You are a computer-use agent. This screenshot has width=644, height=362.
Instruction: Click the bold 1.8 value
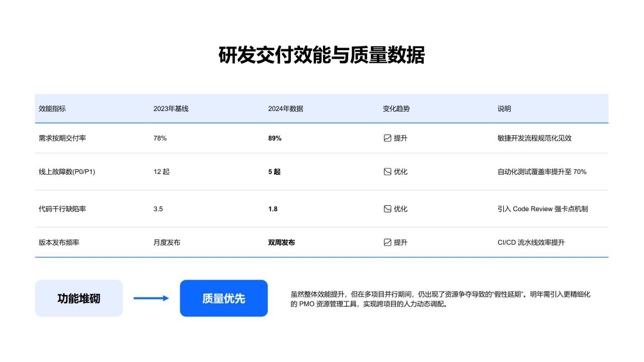[x=273, y=209]
